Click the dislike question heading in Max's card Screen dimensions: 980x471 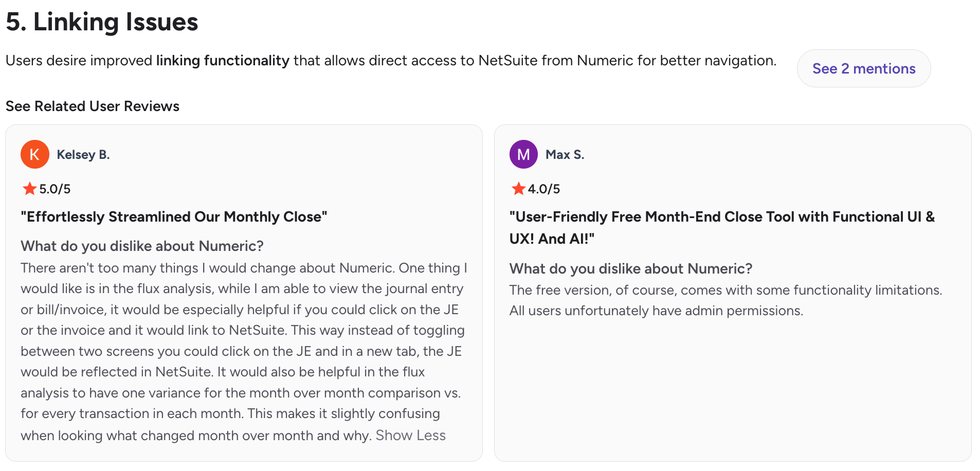click(631, 268)
